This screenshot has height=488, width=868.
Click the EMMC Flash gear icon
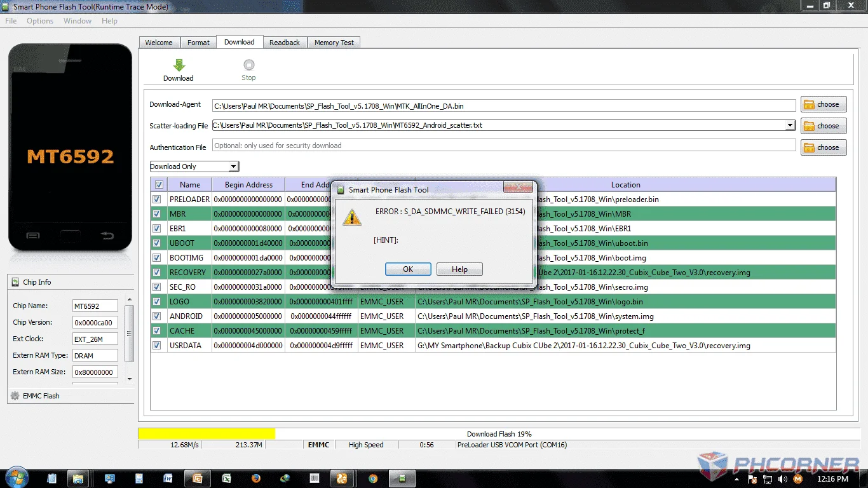tap(15, 395)
